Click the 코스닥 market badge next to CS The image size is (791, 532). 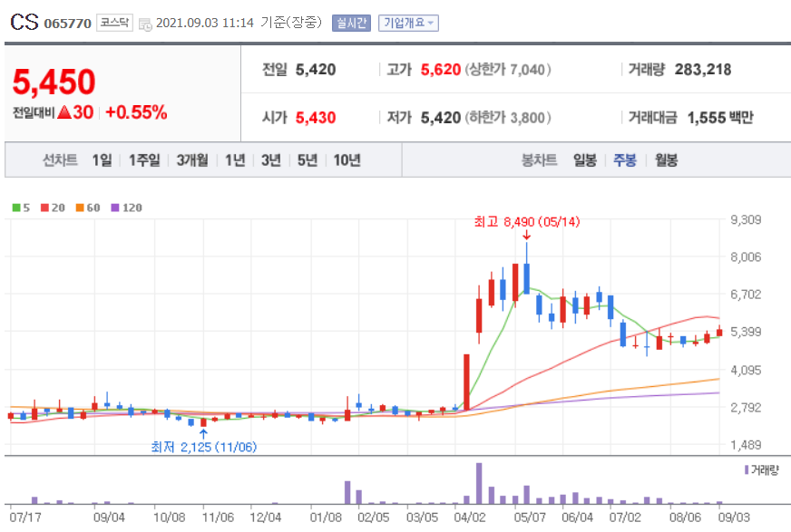point(113,23)
